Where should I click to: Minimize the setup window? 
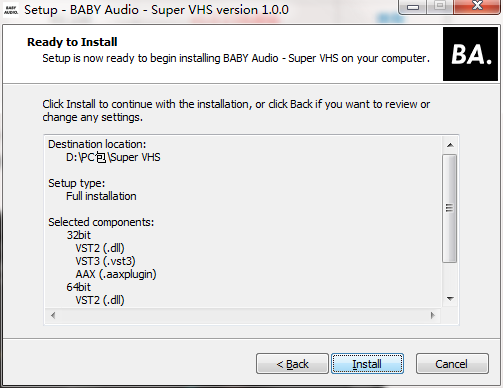coord(413,7)
